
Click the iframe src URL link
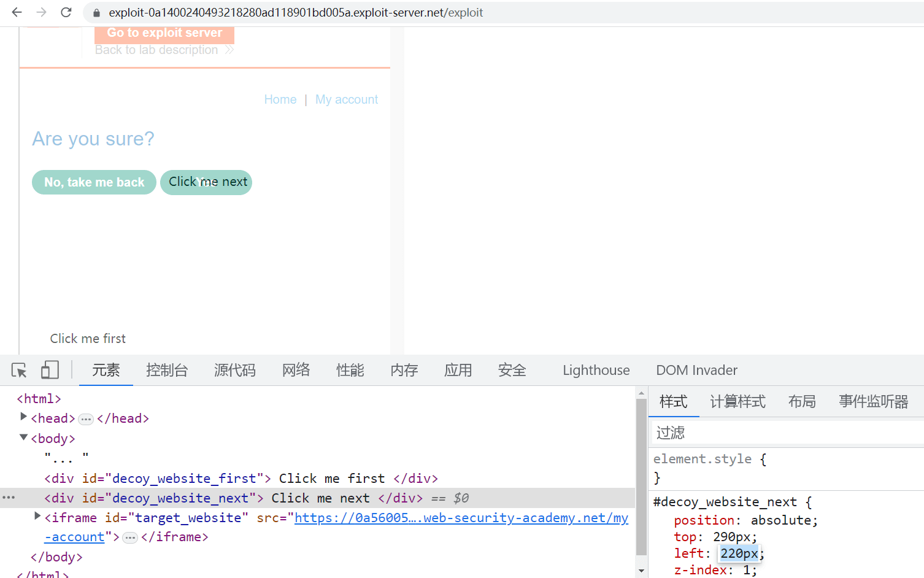coord(461,518)
